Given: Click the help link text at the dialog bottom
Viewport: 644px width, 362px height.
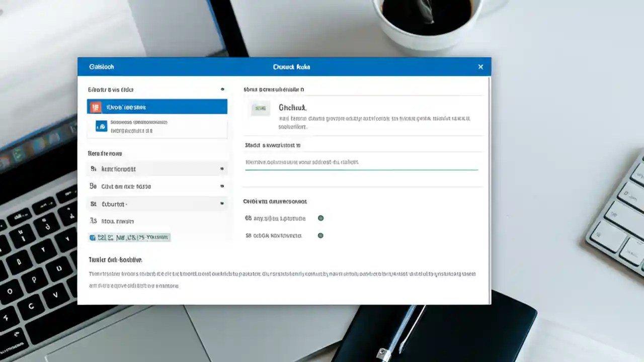Looking at the screenshot, I should (x=115, y=260).
